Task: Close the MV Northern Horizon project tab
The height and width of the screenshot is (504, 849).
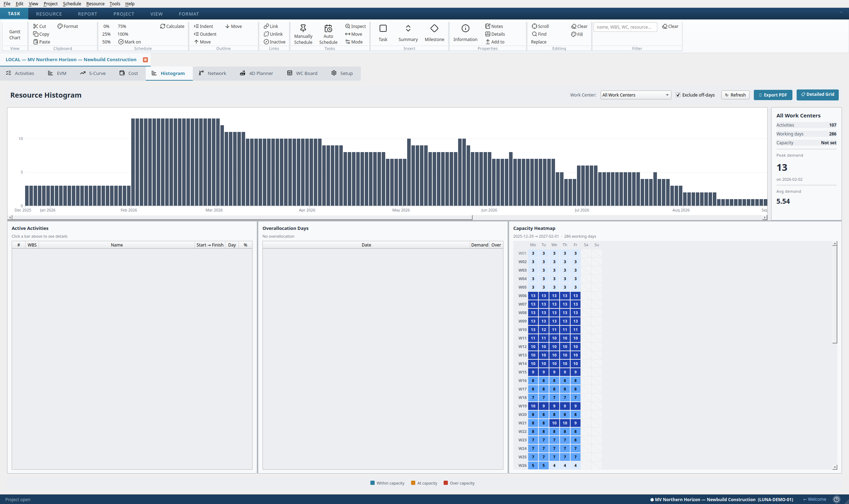Action: [145, 60]
